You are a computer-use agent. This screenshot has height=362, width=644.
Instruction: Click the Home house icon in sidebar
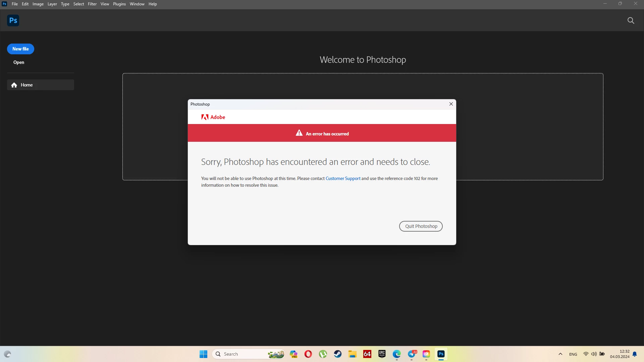(14, 85)
